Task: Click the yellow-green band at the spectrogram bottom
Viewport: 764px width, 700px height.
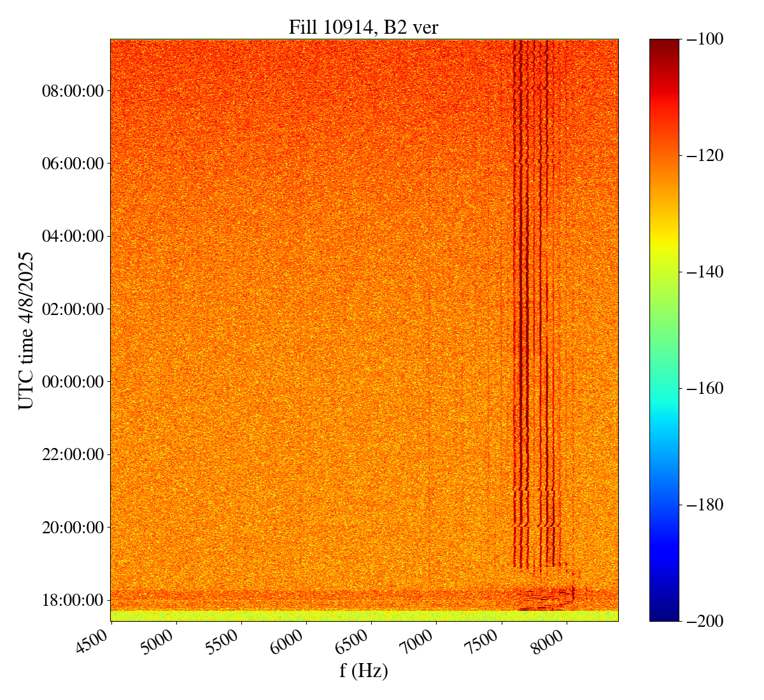Action: [364, 615]
